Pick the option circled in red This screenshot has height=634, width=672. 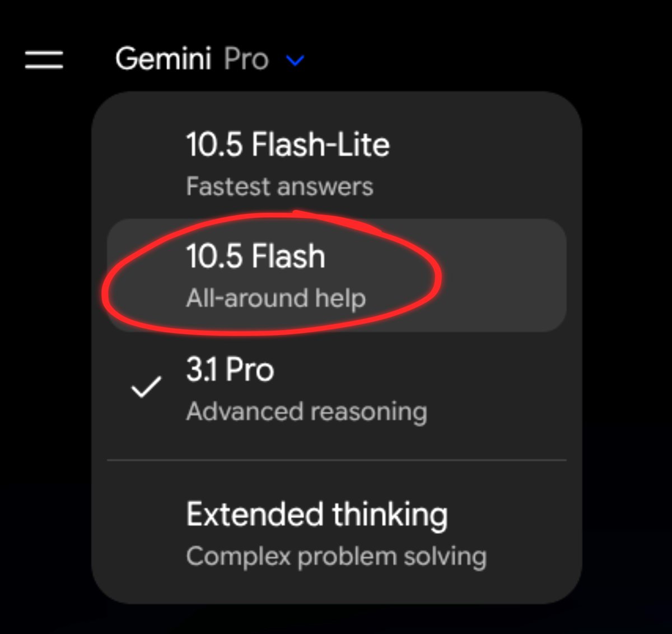coord(336,275)
